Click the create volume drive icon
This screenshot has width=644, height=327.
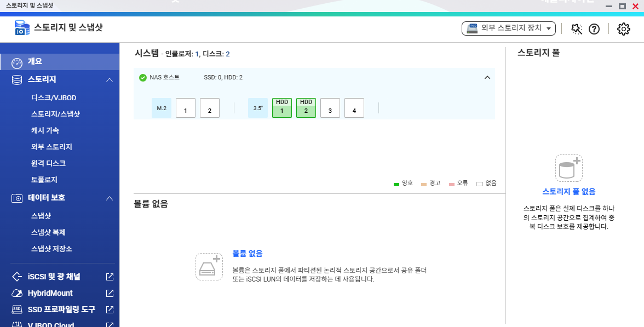[209, 267]
